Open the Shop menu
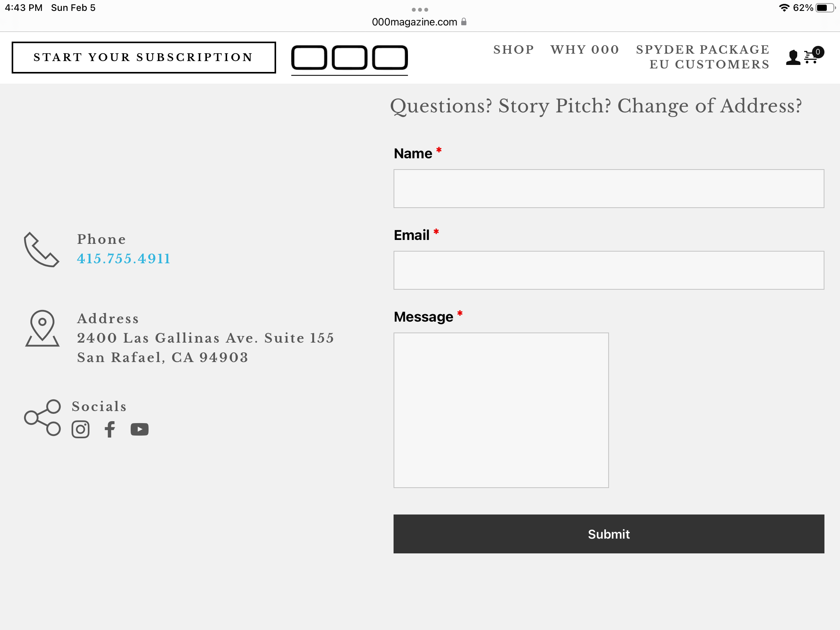This screenshot has height=630, width=840. pos(514,50)
